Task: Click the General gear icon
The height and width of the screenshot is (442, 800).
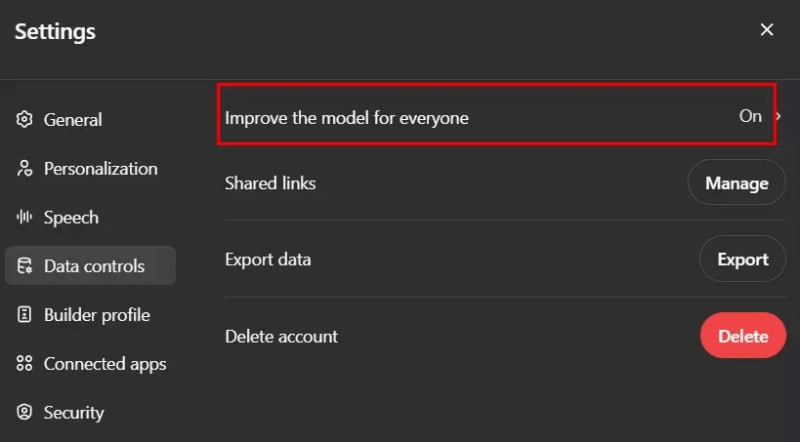Action: [25, 120]
